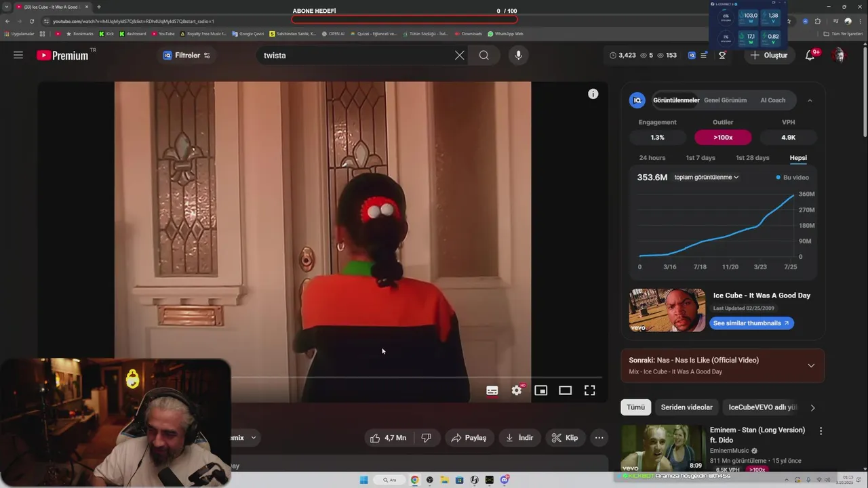Create a clip with Klip
This screenshot has width=868, height=488.
pyautogui.click(x=565, y=438)
